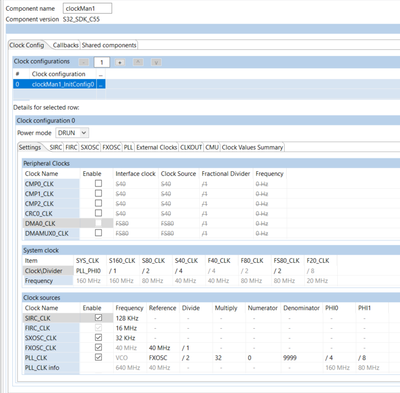Screen dimensions: 400x393
Task: Click the PLL_CLK denominator value 9999
Action: (290, 358)
